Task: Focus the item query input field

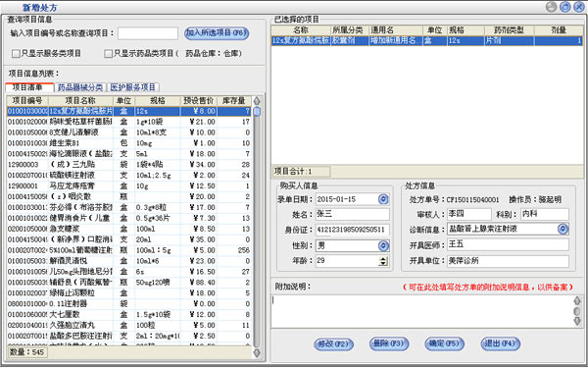Action: [x=148, y=33]
